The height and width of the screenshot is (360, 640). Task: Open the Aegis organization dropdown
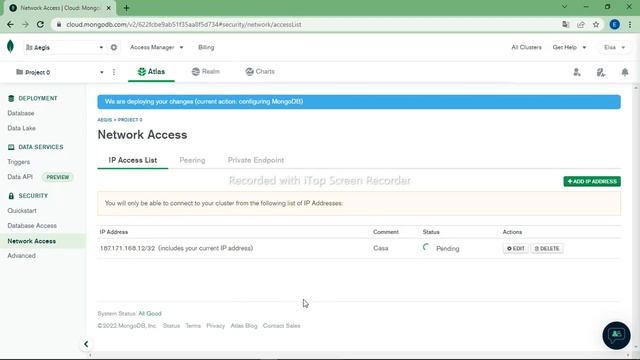[64, 47]
